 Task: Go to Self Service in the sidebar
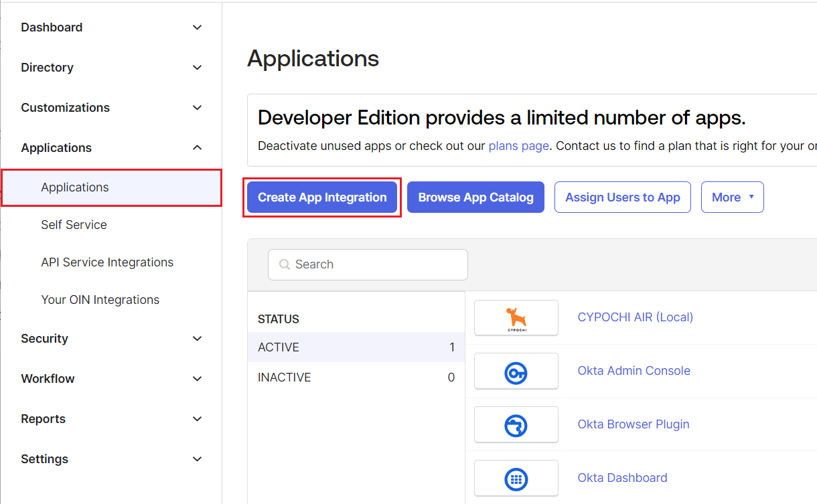pos(74,225)
